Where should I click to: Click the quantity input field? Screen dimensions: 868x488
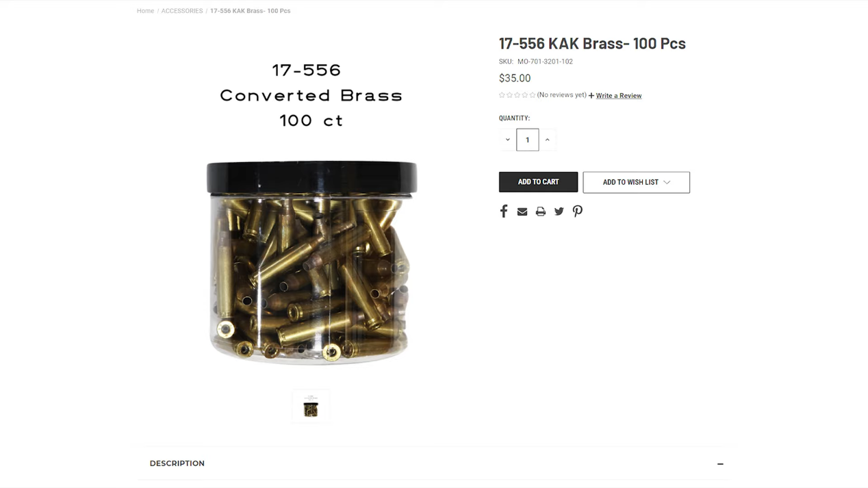[x=528, y=140]
